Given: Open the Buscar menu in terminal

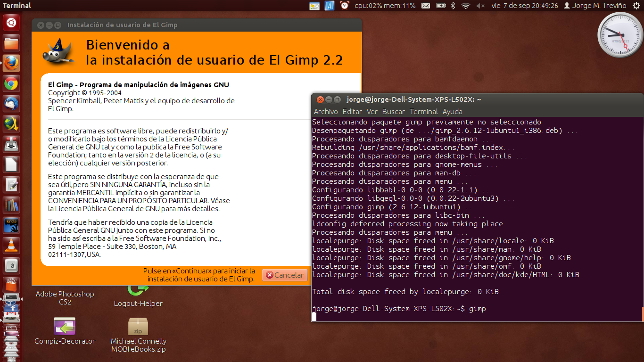Looking at the screenshot, I should (394, 112).
